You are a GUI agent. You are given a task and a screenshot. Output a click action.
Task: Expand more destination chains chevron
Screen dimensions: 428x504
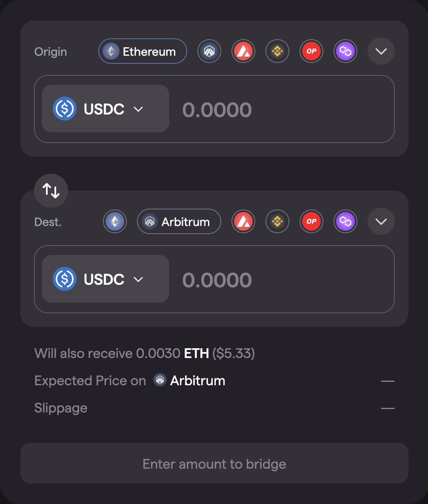381,222
